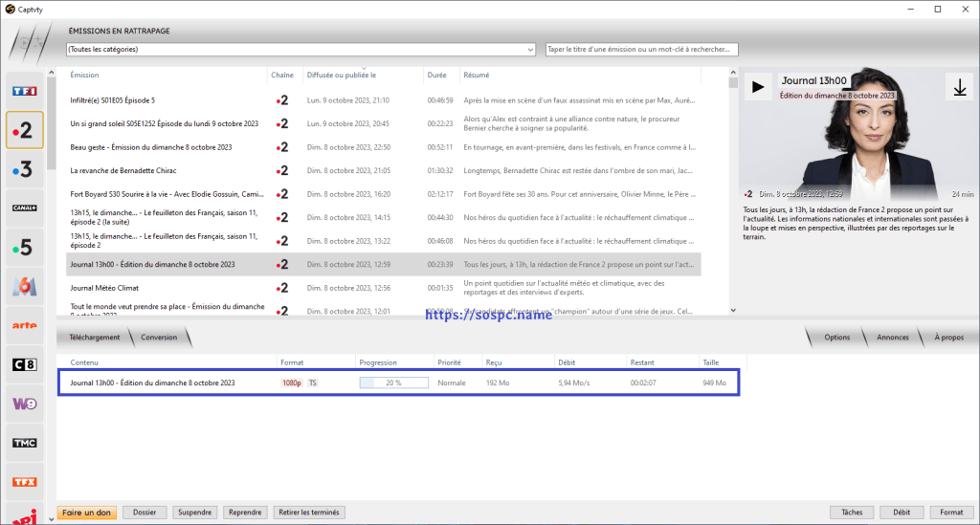
Task: Open the À propos tab
Action: pos(948,338)
